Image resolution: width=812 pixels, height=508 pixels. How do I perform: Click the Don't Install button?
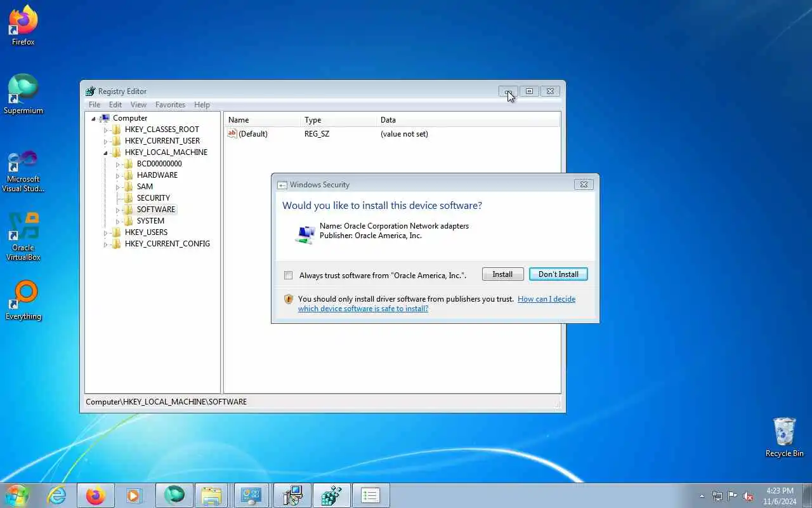558,274
